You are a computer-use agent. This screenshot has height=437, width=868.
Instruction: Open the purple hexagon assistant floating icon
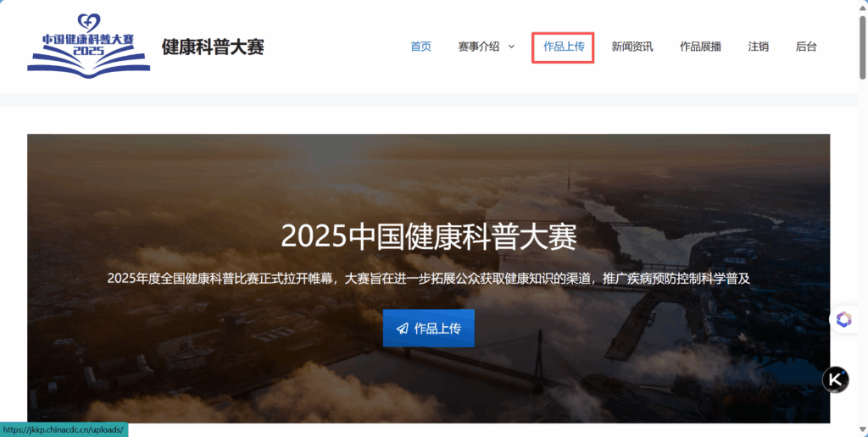(x=843, y=319)
